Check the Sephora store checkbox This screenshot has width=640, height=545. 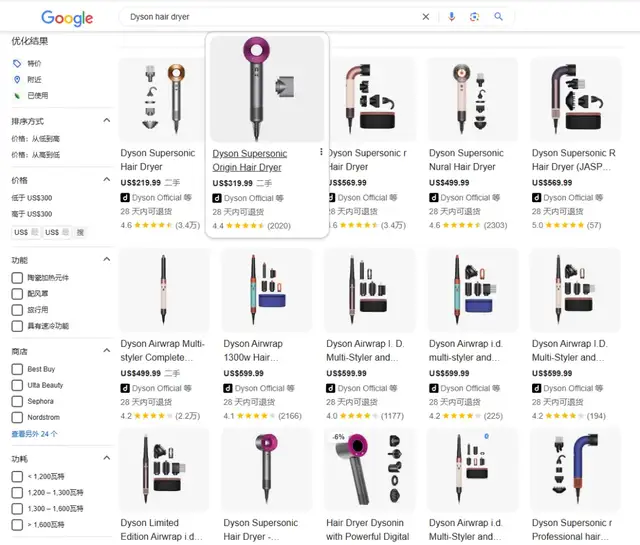[x=17, y=401]
